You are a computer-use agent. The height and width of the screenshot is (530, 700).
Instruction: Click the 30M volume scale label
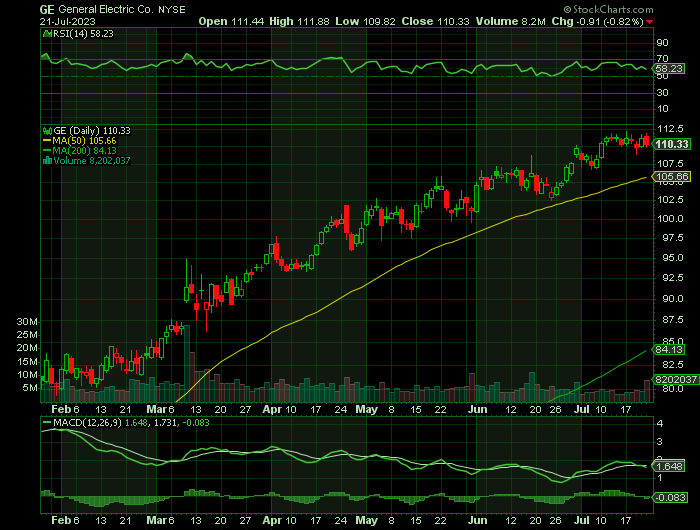click(x=27, y=322)
